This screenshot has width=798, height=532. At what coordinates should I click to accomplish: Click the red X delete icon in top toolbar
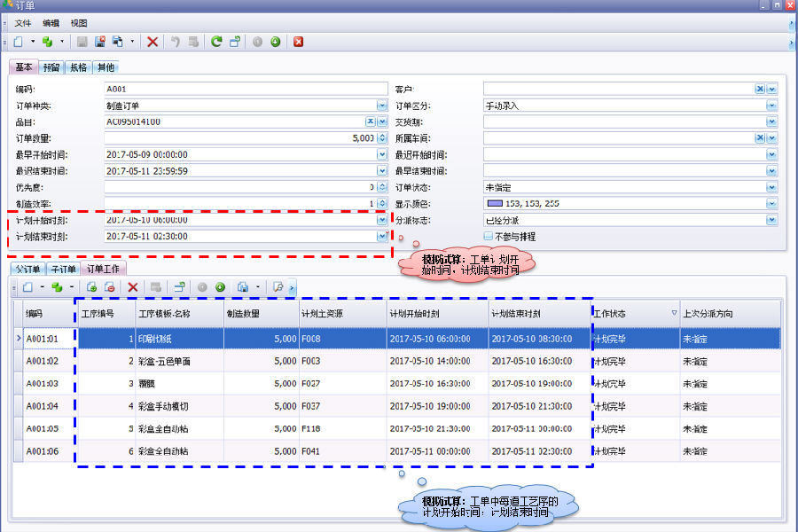(x=153, y=42)
